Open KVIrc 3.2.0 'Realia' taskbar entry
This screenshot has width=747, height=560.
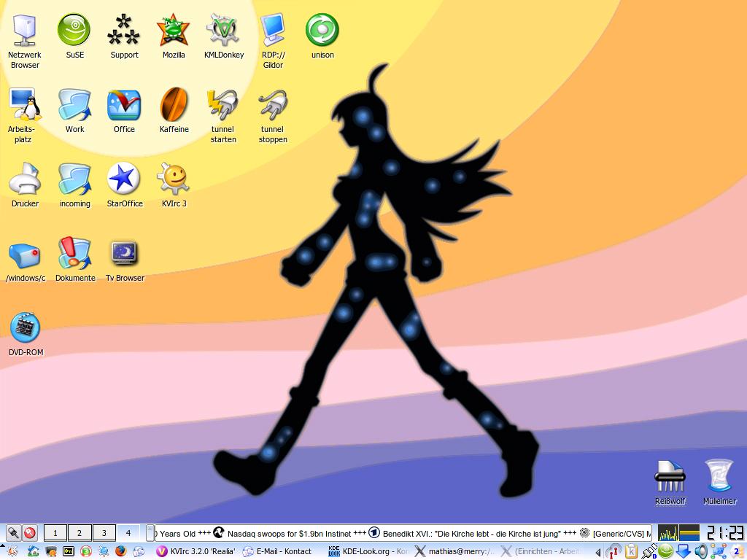pos(196,551)
